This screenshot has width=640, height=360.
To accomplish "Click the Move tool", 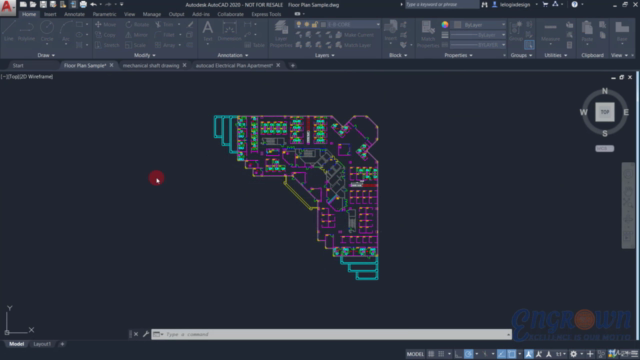I will tap(105, 24).
